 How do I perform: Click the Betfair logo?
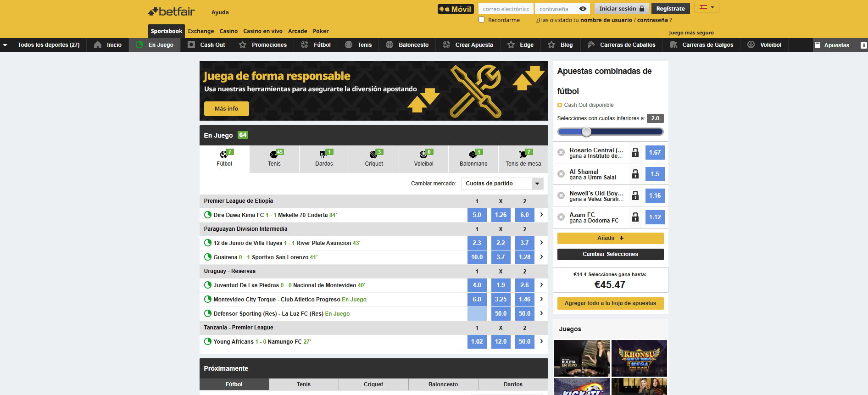click(x=172, y=11)
